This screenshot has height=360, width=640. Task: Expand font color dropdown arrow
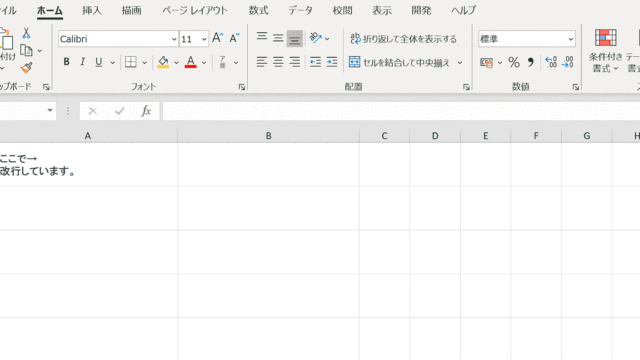(x=204, y=62)
